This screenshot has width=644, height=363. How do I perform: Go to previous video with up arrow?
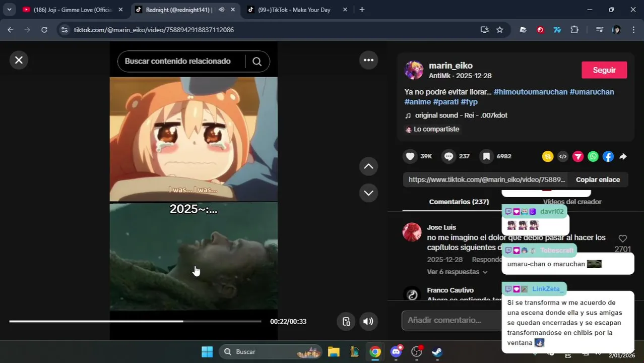tap(368, 166)
